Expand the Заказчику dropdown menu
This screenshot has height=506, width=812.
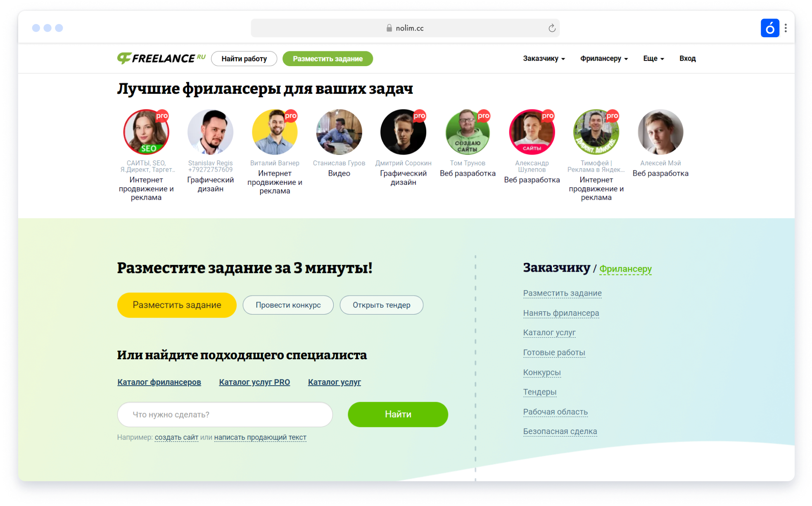[544, 58]
